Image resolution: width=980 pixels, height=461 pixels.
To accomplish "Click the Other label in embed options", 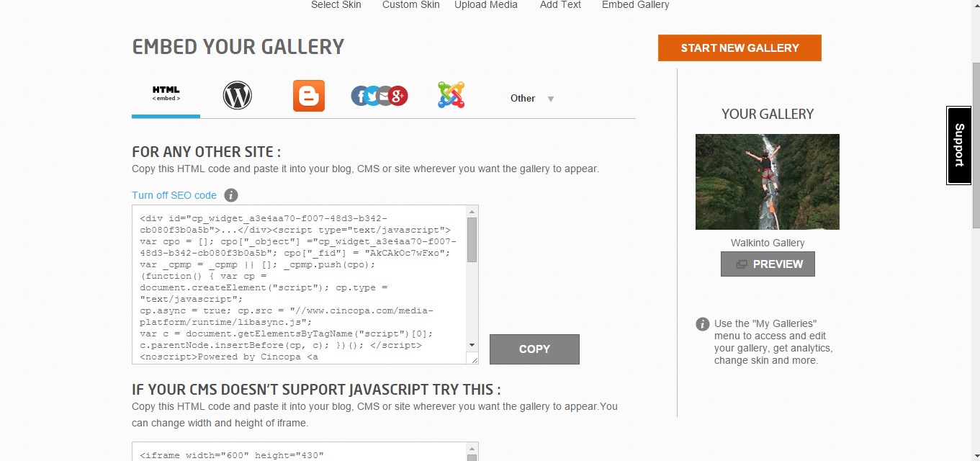I will point(523,99).
